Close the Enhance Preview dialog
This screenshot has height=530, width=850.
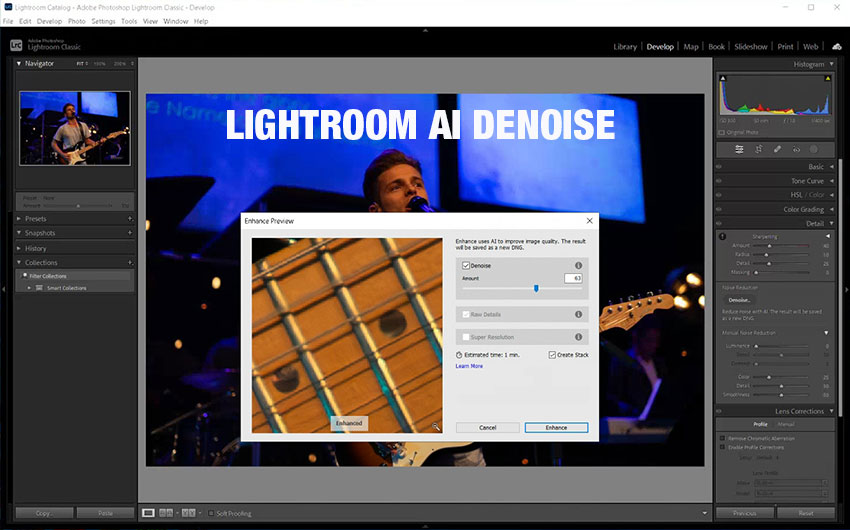click(x=589, y=221)
